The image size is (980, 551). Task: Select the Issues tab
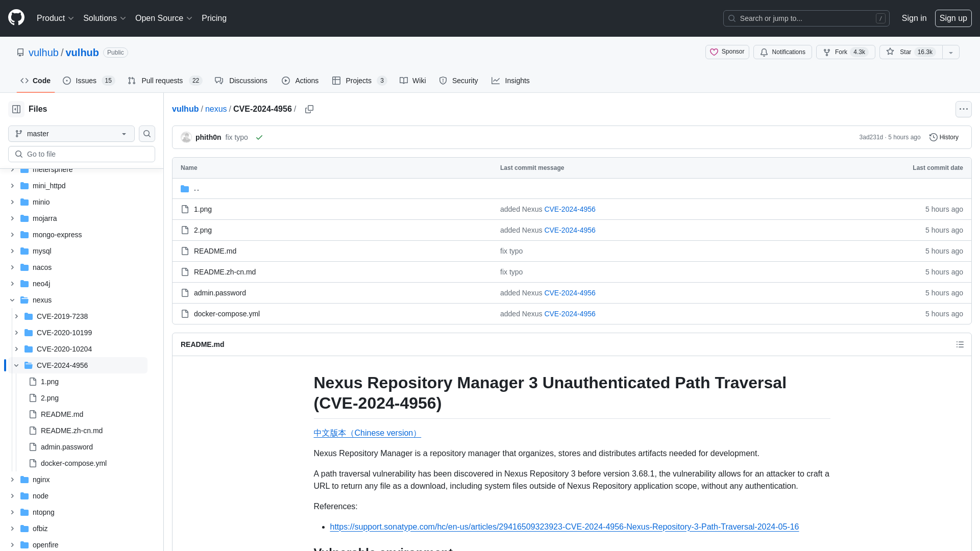pos(88,81)
